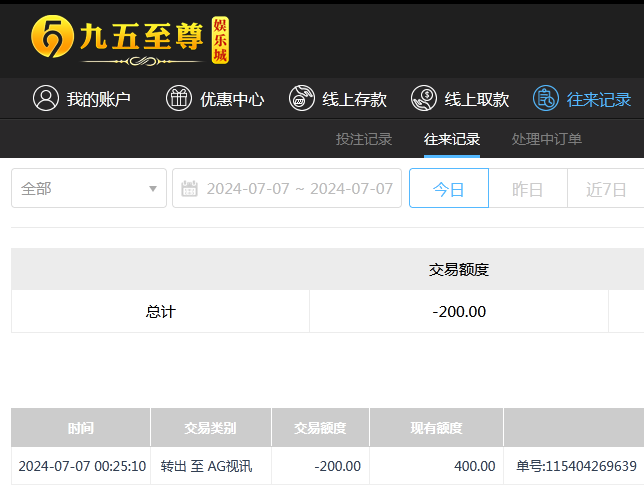Click the 时间 column header
Screen dimensions: 644x492
(x=80, y=428)
